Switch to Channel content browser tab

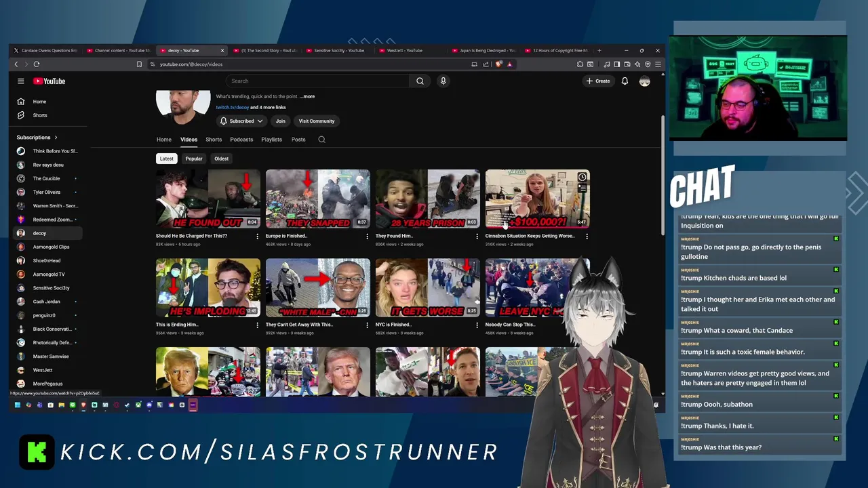(x=119, y=50)
